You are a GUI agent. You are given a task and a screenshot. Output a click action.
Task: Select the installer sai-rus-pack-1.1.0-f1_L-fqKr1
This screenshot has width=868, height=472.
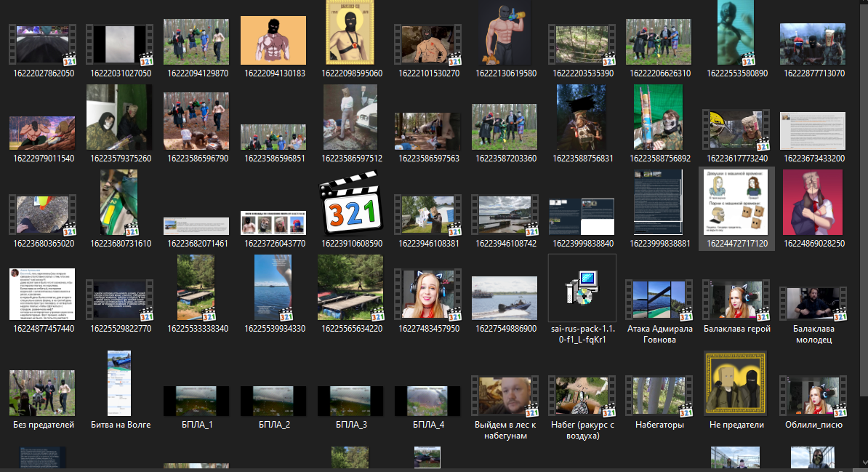coord(582,288)
